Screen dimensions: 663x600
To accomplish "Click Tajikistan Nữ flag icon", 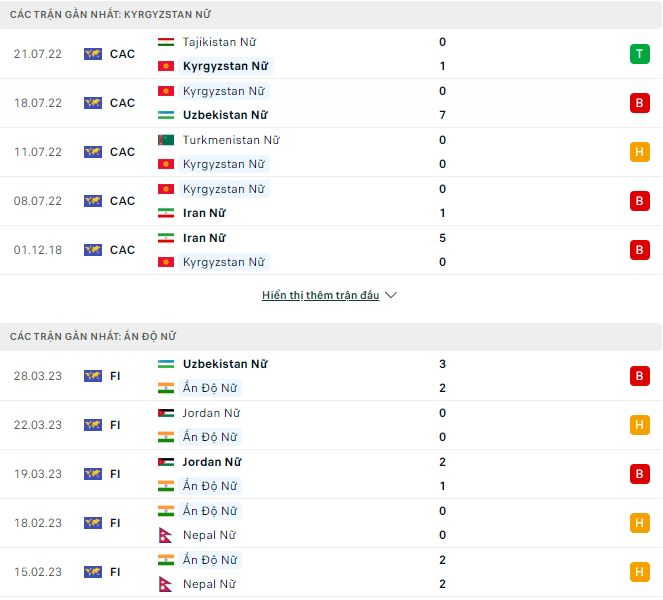I will [166, 42].
